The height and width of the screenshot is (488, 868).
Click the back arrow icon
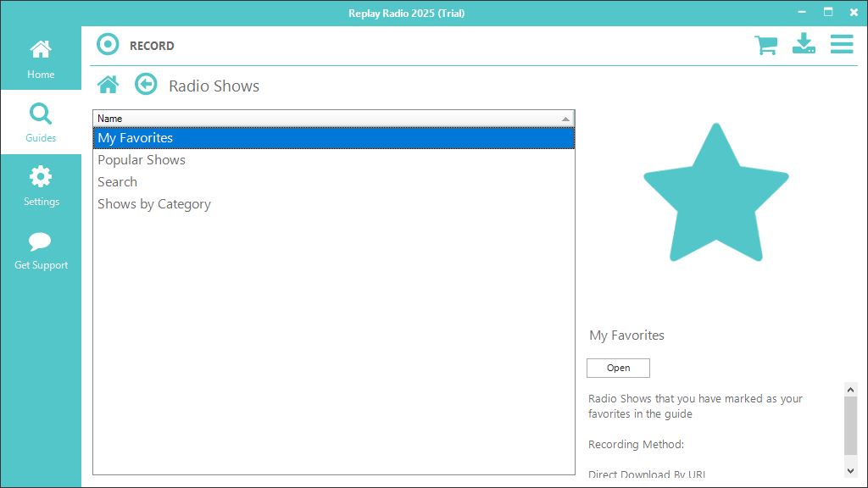pos(146,84)
